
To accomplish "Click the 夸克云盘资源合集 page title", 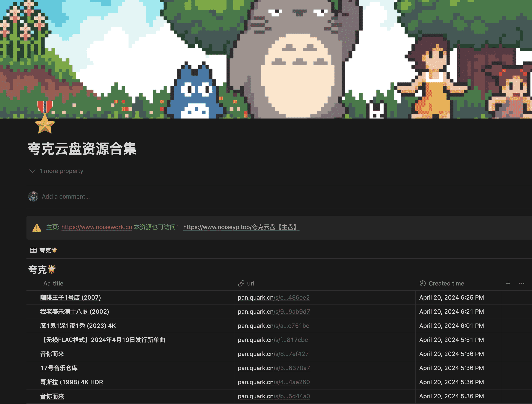I will click(x=82, y=149).
